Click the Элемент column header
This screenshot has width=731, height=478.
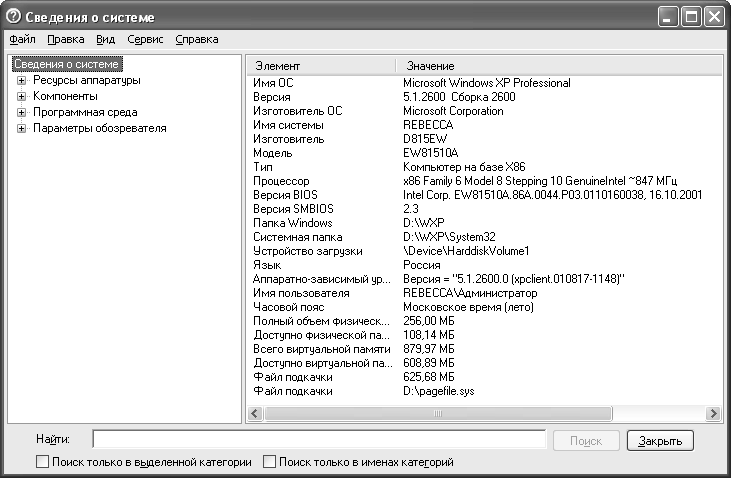(321, 66)
